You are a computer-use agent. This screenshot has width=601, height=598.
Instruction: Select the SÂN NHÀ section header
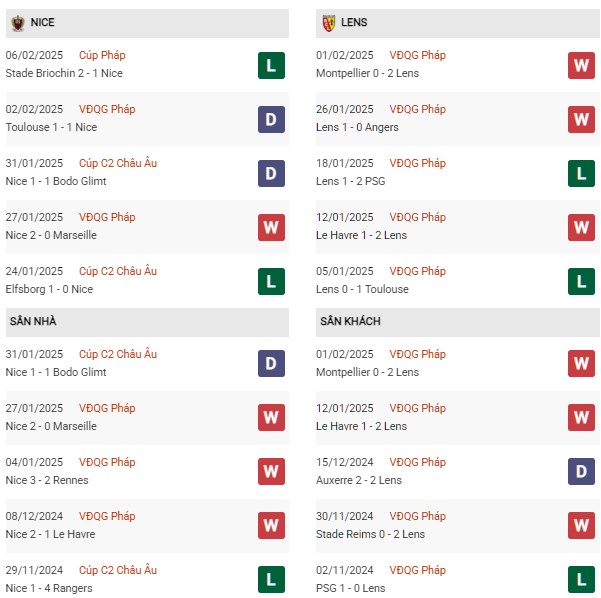point(147,321)
